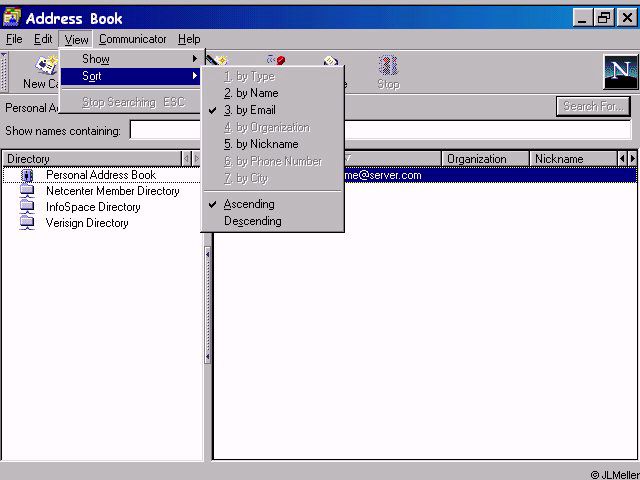Viewport: 640px width, 480px height.
Task: Select InfoSpace Directory
Action: point(93,207)
